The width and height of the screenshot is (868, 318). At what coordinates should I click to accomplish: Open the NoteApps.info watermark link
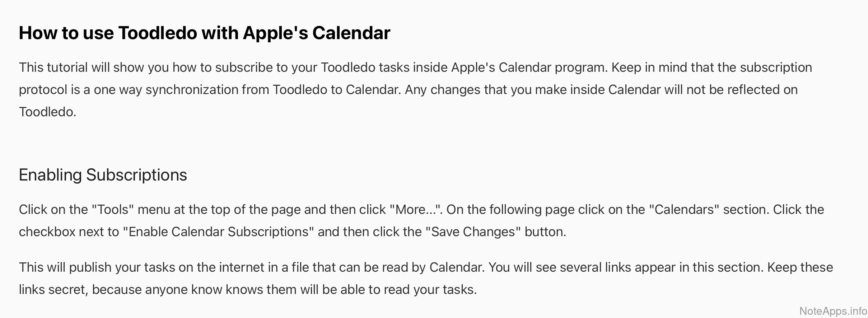833,311
